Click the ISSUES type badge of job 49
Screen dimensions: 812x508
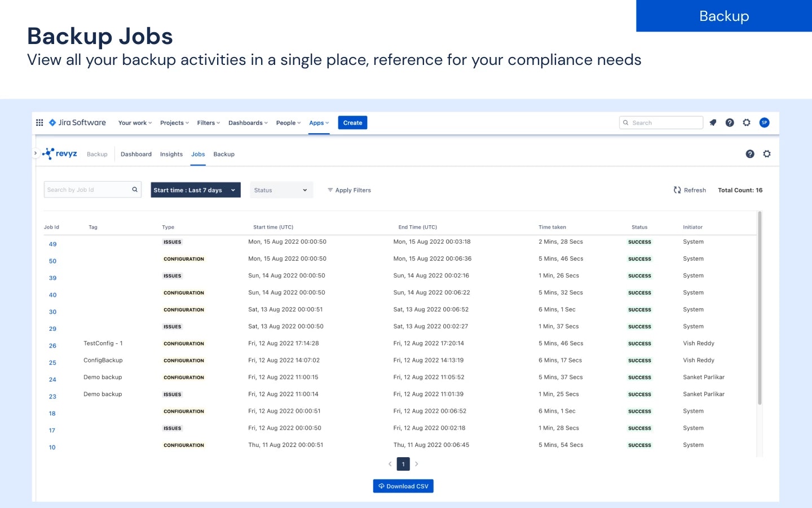[172, 242]
